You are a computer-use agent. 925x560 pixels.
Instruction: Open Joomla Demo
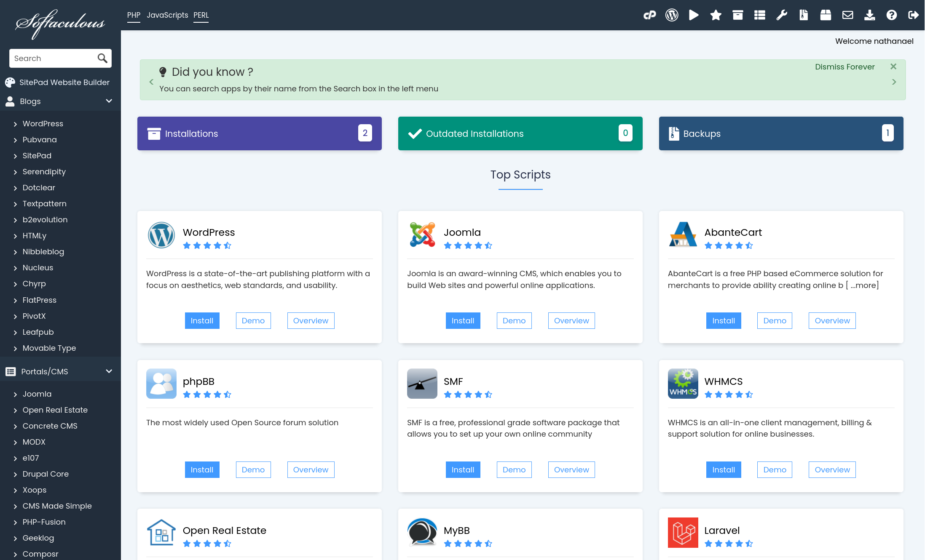point(514,320)
